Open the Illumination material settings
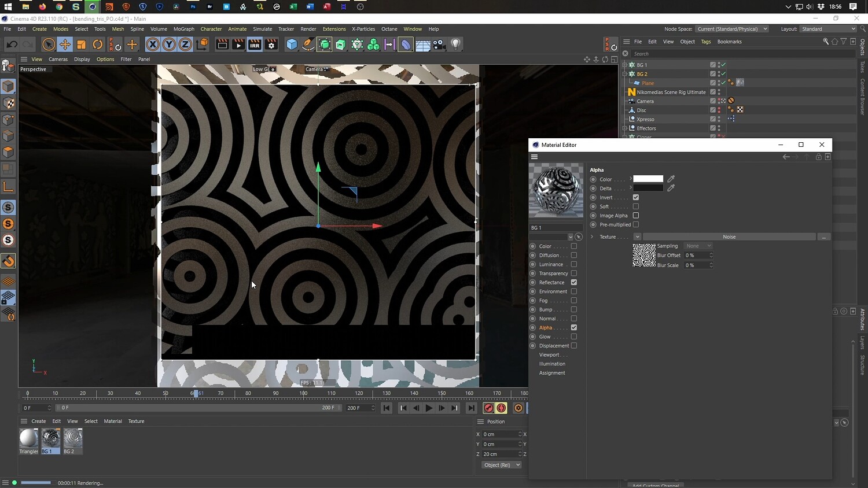 pos(552,364)
